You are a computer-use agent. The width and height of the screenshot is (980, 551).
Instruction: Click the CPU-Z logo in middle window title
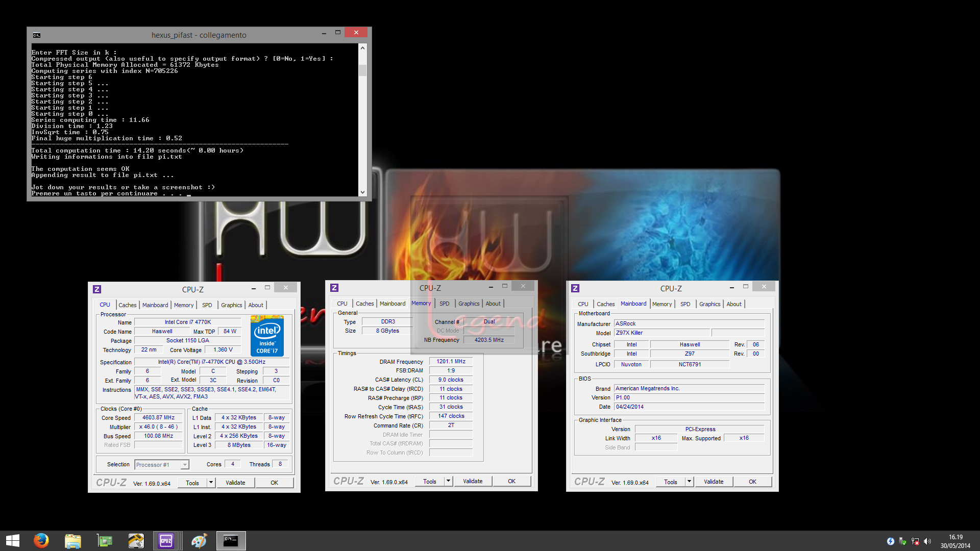(x=334, y=288)
